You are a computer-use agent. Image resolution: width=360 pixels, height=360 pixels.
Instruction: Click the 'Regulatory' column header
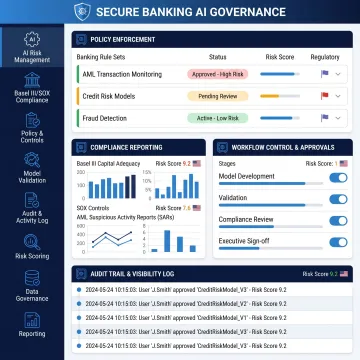point(325,57)
